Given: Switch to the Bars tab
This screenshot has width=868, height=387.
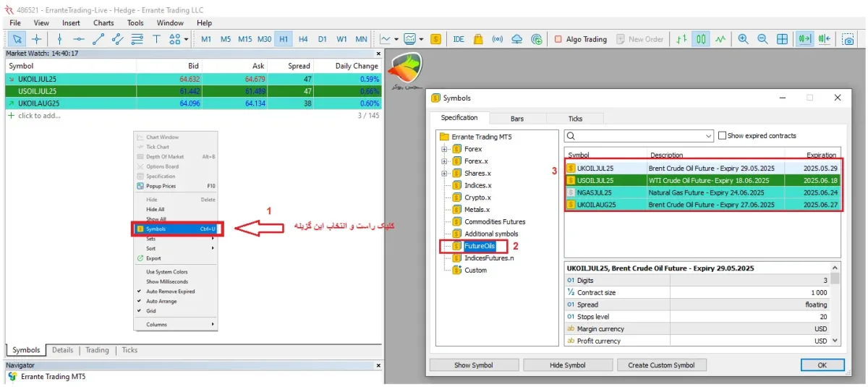Looking at the screenshot, I should click(x=517, y=118).
